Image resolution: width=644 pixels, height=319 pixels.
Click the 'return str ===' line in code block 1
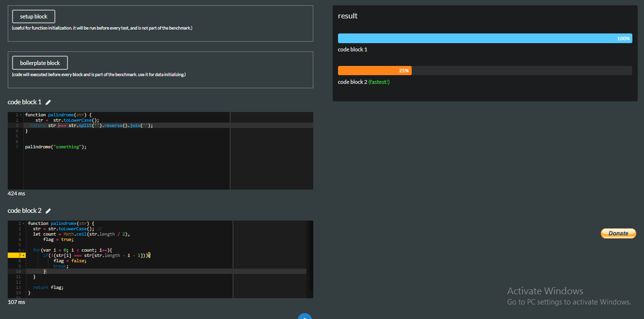point(92,126)
